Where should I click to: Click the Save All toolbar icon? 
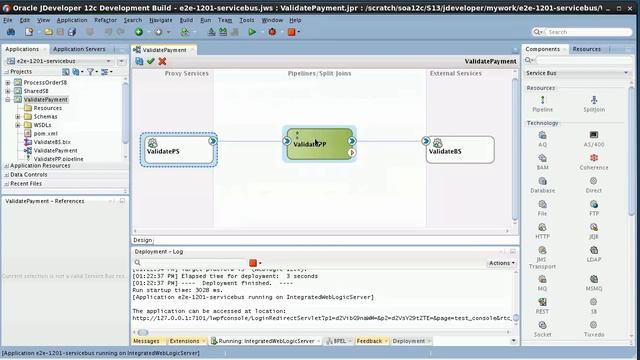tap(72, 32)
